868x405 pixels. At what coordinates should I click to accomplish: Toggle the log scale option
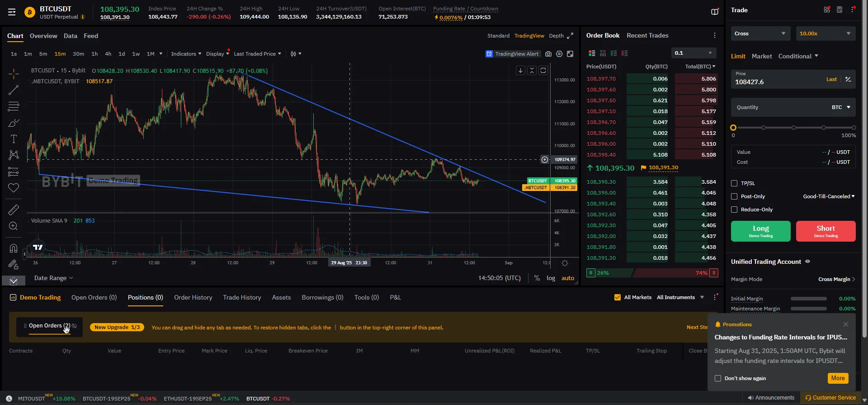pos(551,278)
